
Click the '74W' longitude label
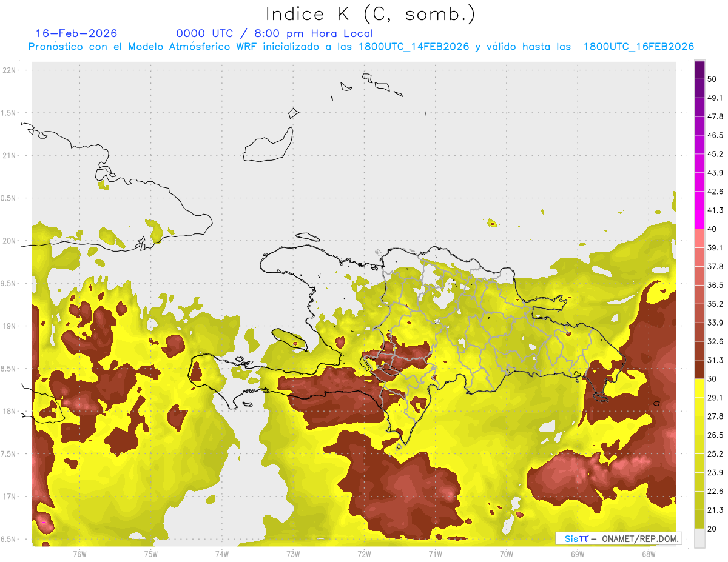pyautogui.click(x=222, y=555)
